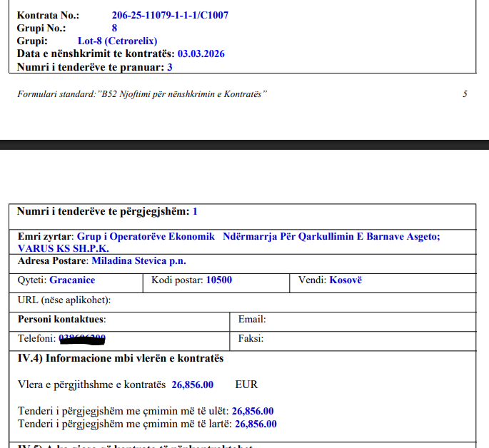Select the highest-price responsive tender amount
The height and width of the screenshot is (448, 489).
pos(256,424)
